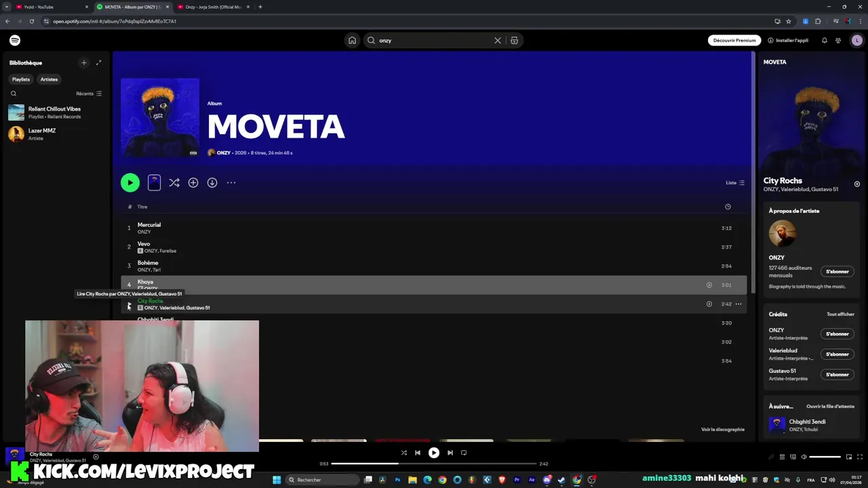Click the browser address bar URL
The image size is (868, 488).
[115, 21]
